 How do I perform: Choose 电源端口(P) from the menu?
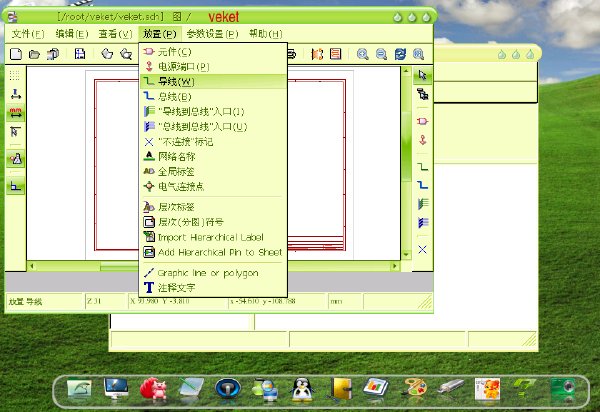[214, 67]
